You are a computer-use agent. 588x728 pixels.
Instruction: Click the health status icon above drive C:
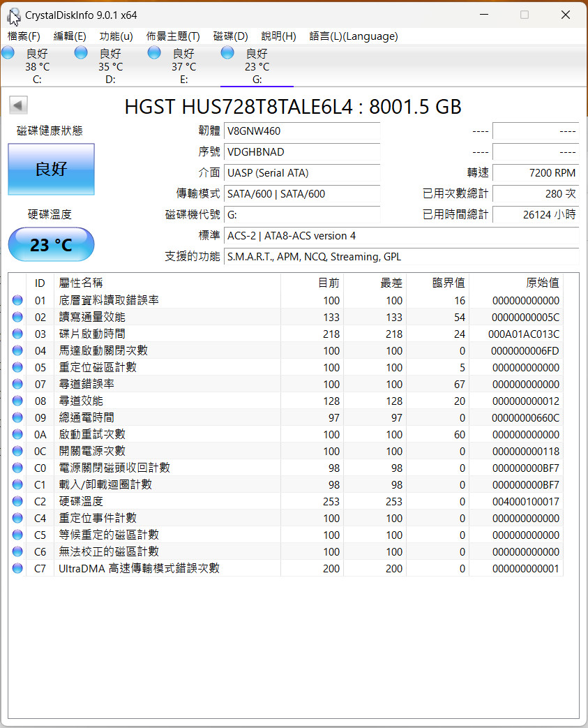[x=8, y=52]
